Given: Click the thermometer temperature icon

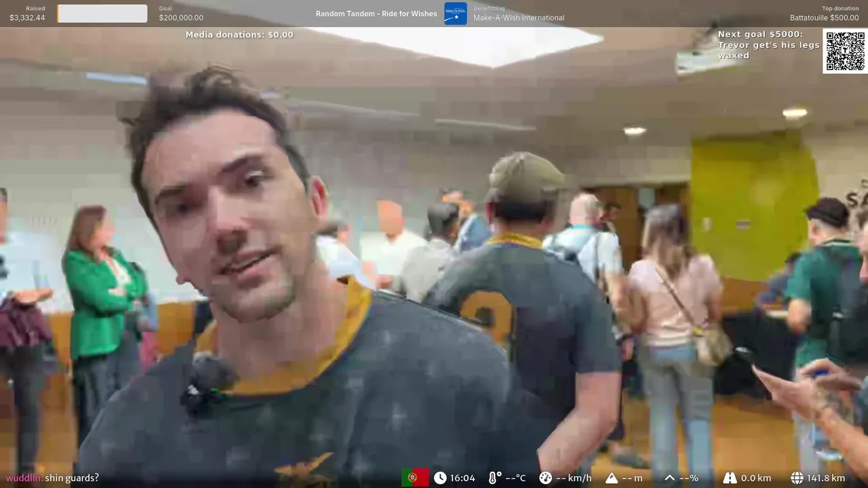Looking at the screenshot, I should (x=494, y=478).
